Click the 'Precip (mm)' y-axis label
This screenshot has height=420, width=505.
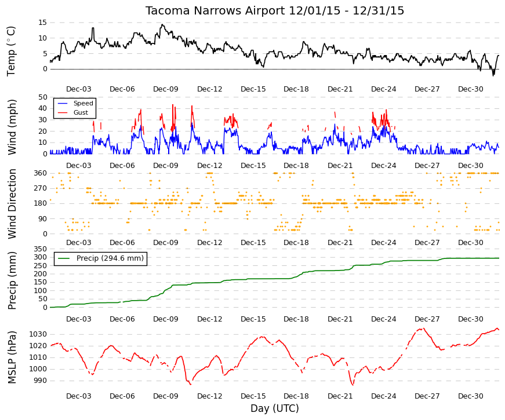11,280
